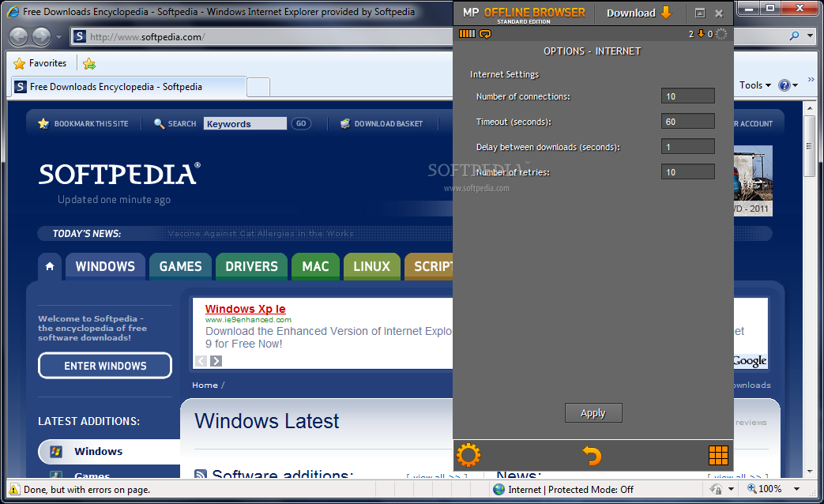Edit Delay between downloads field

click(x=688, y=147)
